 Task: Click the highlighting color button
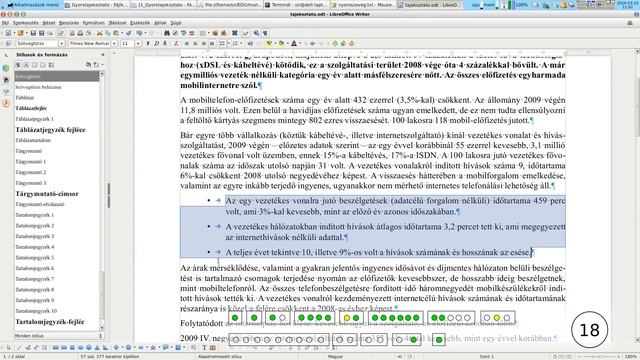pos(269,43)
